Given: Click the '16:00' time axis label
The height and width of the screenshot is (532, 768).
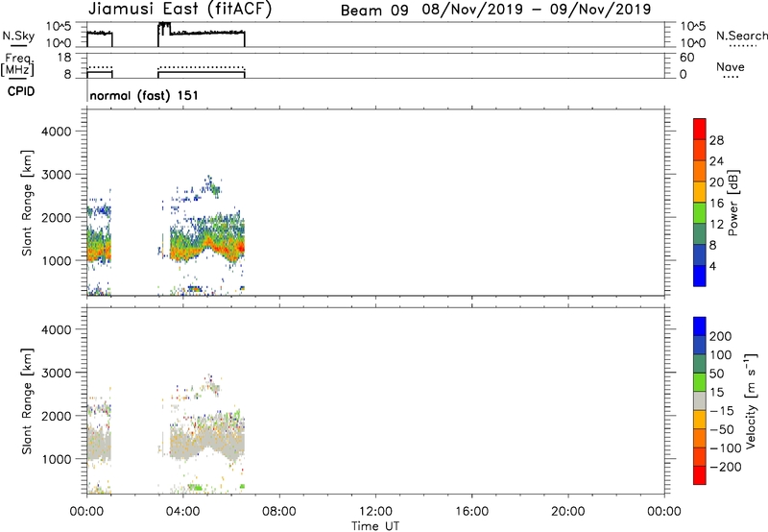Looking at the screenshot, I should [x=471, y=512].
